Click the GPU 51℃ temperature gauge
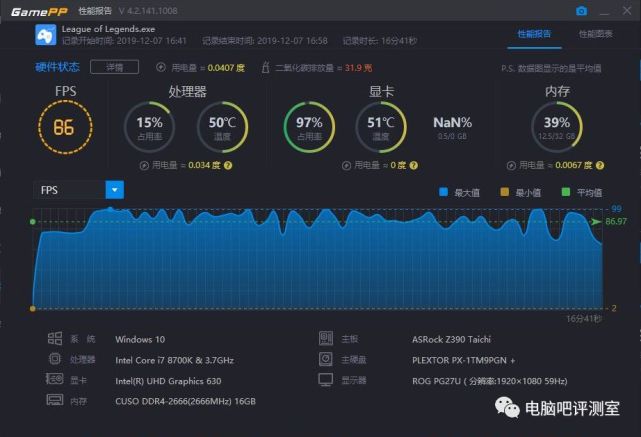 (381, 127)
